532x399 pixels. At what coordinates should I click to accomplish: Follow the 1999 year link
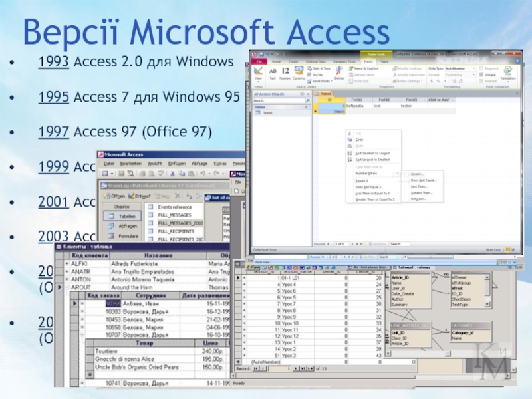(54, 167)
